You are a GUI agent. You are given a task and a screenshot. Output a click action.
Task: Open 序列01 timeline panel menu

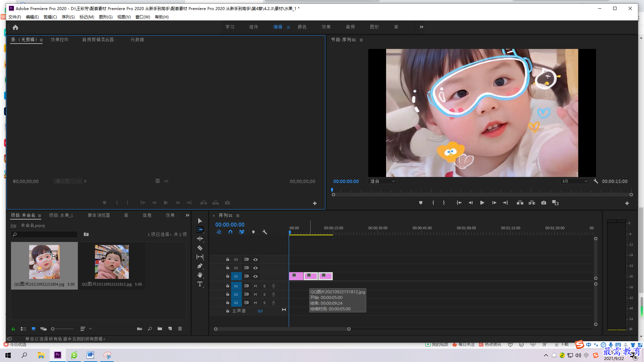238,216
